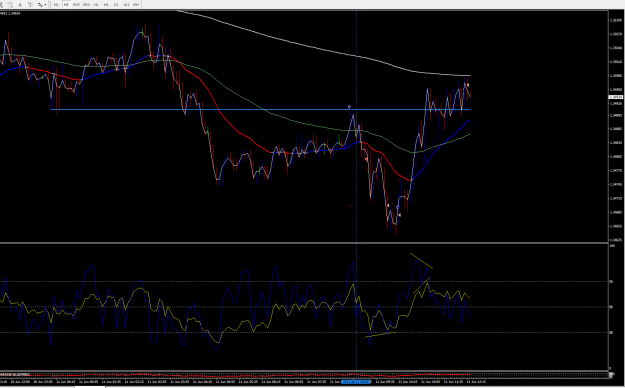The image size is (625, 388).
Task: Select the blue horizontal line on the price chart
Action: point(261,109)
